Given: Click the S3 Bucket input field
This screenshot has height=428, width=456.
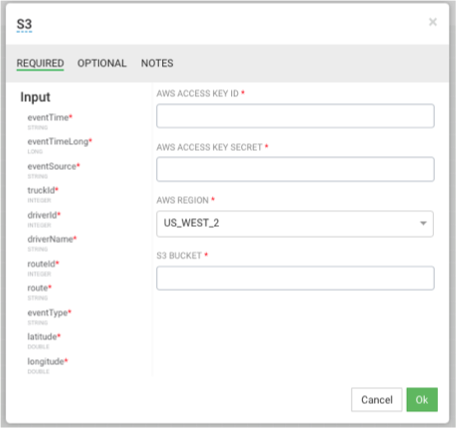Looking at the screenshot, I should [x=295, y=278].
